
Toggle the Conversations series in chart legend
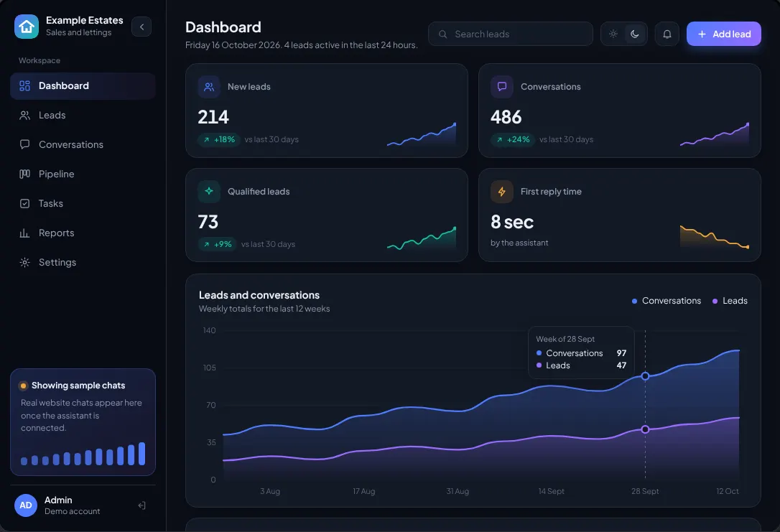667,301
